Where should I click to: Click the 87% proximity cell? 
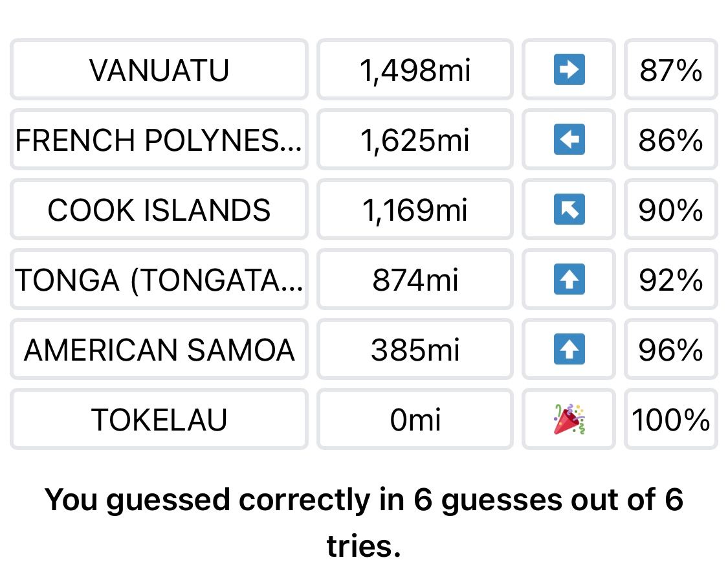[671, 70]
